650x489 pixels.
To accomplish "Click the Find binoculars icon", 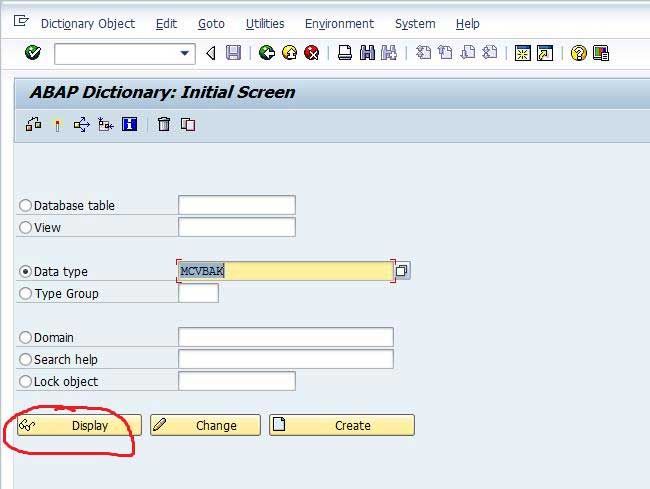I will coord(367,53).
